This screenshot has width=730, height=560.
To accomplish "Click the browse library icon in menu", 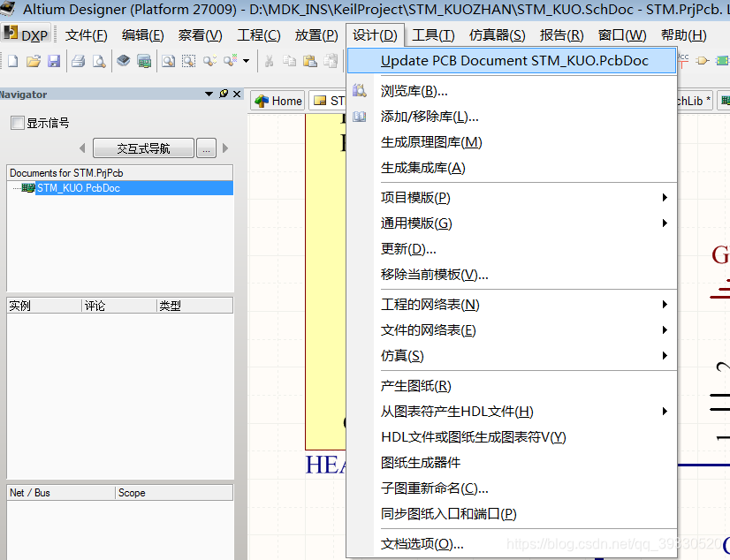I will [359, 91].
